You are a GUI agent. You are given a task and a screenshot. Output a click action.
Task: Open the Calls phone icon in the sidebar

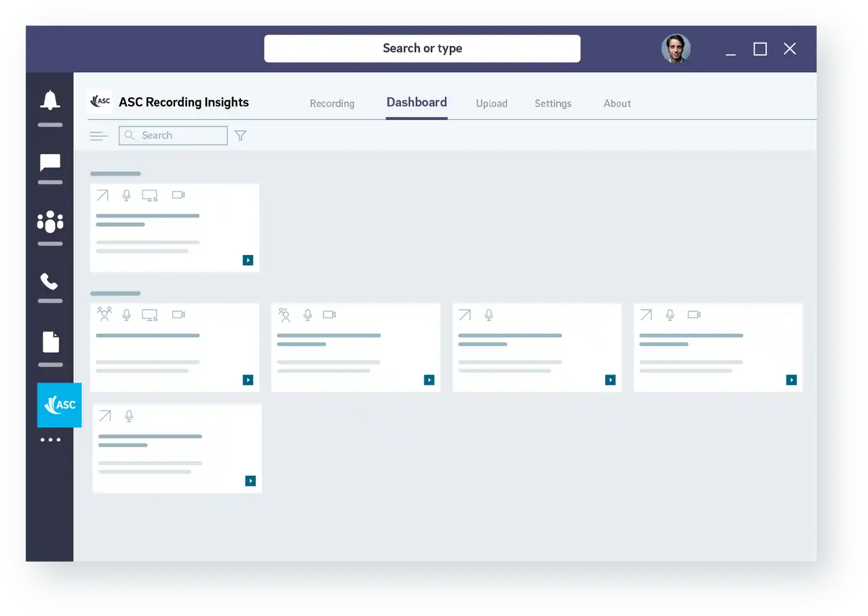(x=49, y=282)
